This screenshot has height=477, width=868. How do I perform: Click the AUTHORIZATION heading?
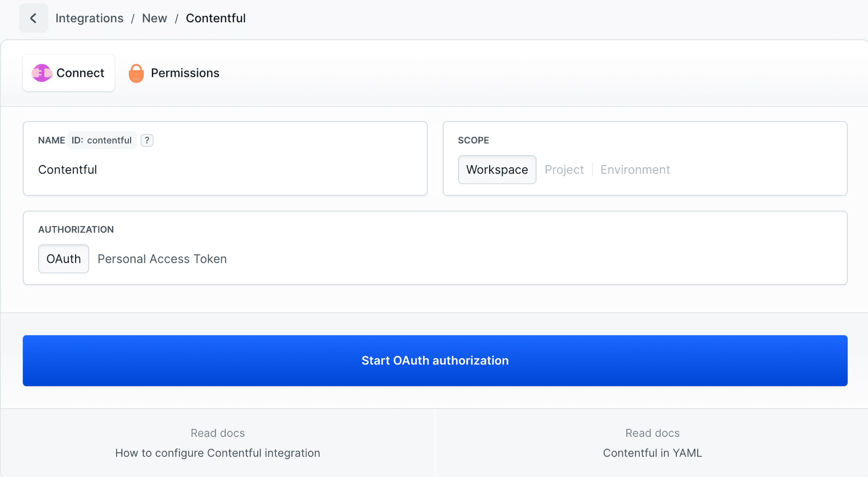pos(76,229)
